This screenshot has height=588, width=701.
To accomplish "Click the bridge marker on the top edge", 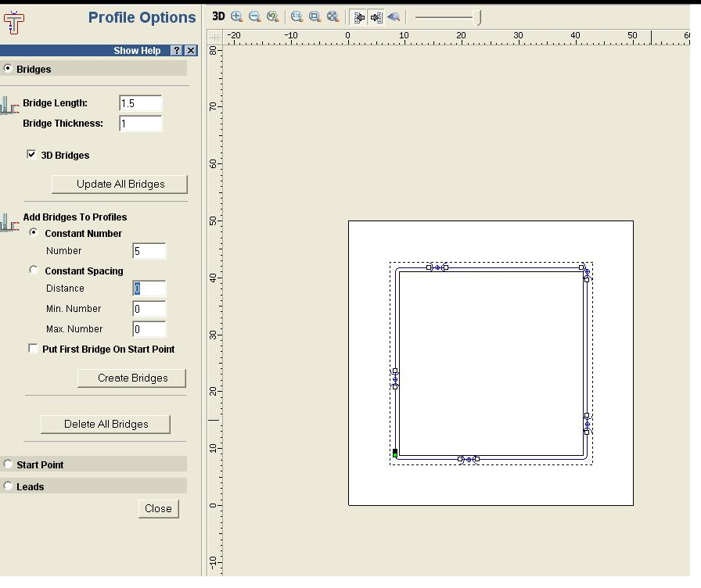I will (437, 267).
